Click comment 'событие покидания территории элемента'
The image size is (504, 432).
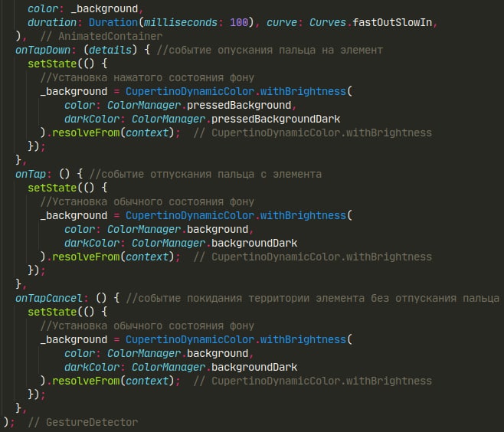coord(251,298)
